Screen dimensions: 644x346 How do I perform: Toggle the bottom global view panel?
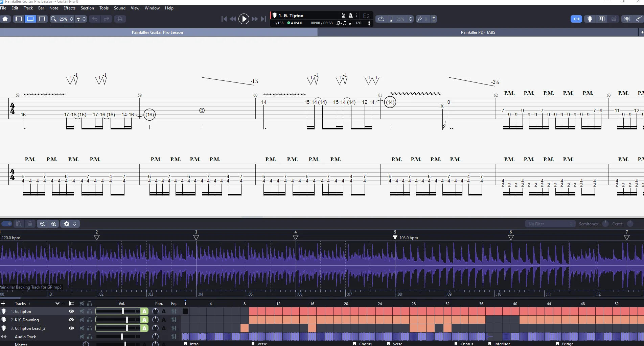30,19
